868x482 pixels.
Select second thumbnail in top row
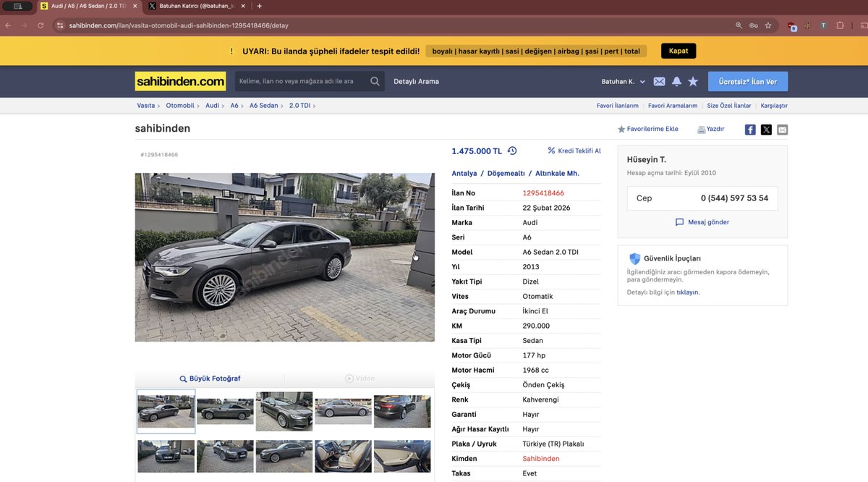click(225, 411)
